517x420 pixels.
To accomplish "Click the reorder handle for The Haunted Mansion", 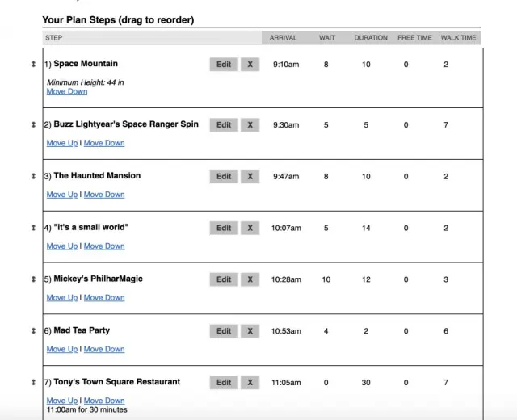I will 33,176.
